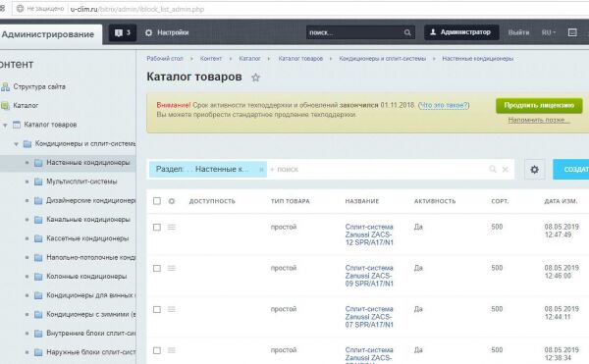Open the Администратор user profile
Image resolution: width=589 pixels, height=364 pixels.
[x=461, y=32]
